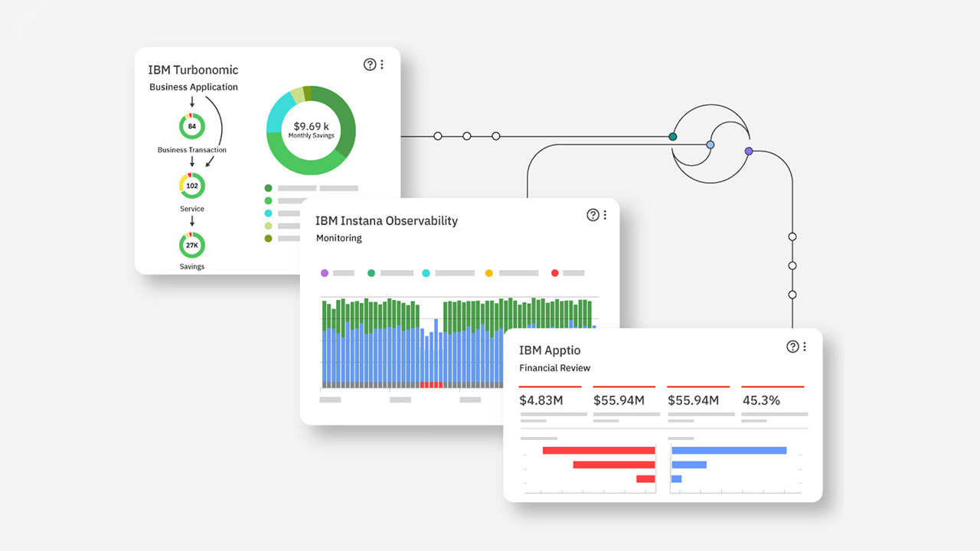Click the Service gauge showing 27K
The image size is (980, 551).
click(x=192, y=246)
